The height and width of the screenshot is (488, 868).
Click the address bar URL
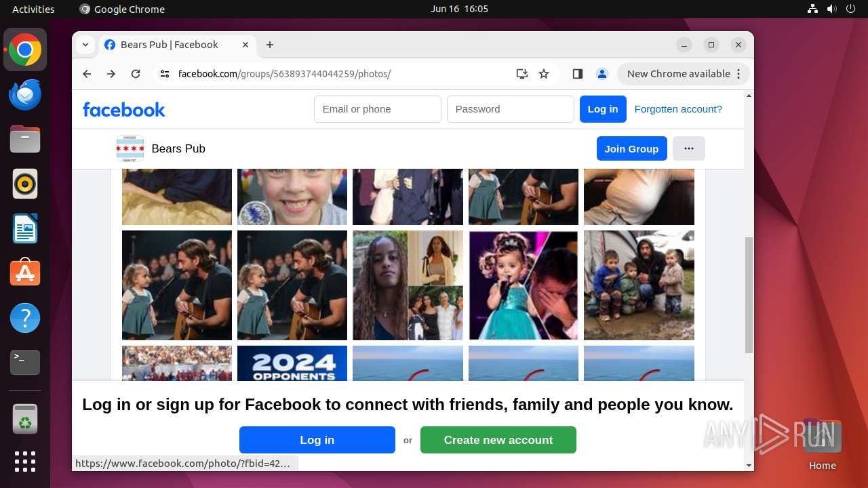pos(285,74)
